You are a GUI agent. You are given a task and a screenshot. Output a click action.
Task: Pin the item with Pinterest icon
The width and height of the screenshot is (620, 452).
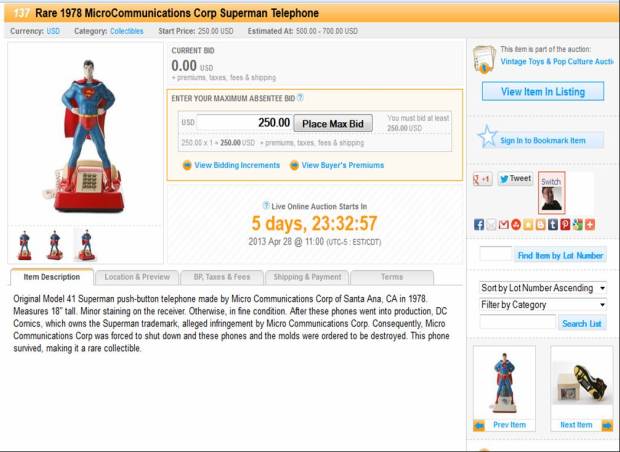coord(565,225)
